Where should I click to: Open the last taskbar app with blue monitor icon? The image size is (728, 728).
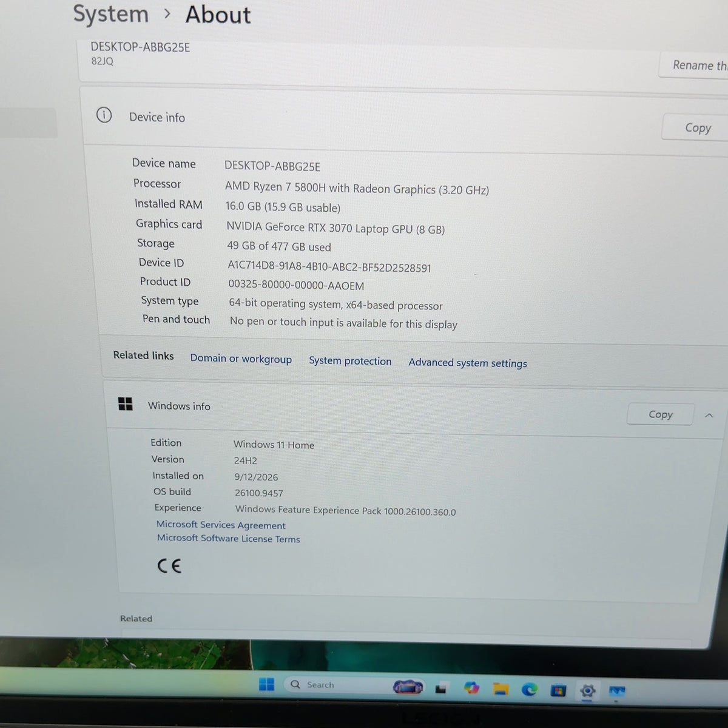616,691
